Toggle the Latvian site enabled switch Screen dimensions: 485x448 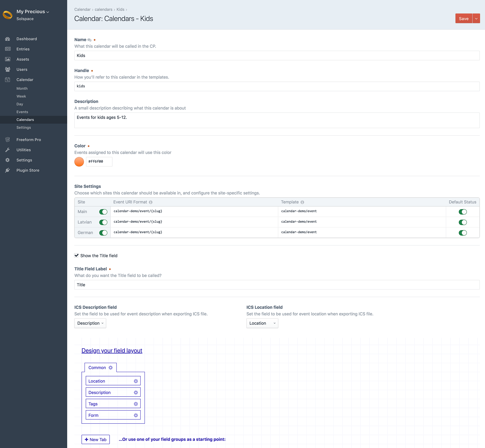coord(103,222)
